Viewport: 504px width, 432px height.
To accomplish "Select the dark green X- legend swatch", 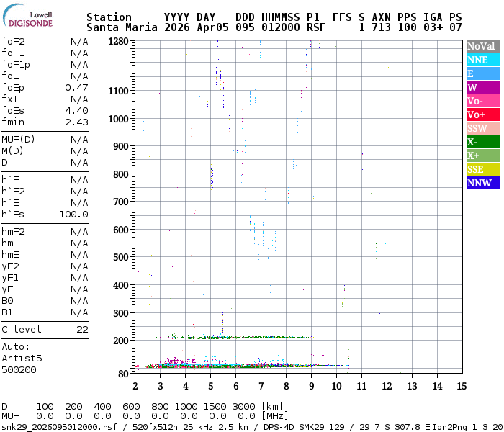I will coord(483,142).
